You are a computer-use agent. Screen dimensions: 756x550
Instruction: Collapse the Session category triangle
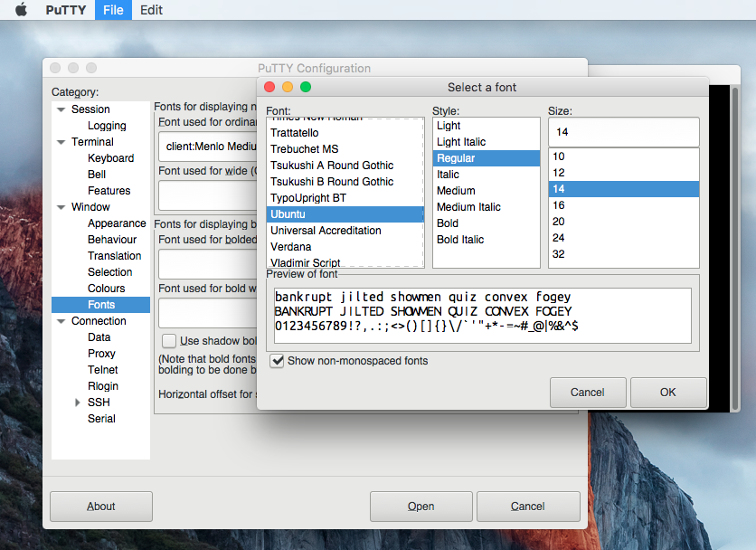pos(61,109)
